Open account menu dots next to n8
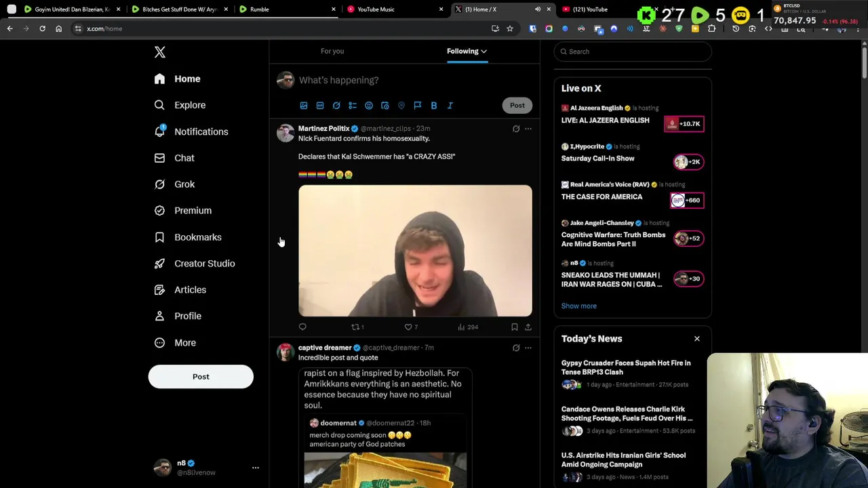The image size is (868, 488). [x=256, y=468]
